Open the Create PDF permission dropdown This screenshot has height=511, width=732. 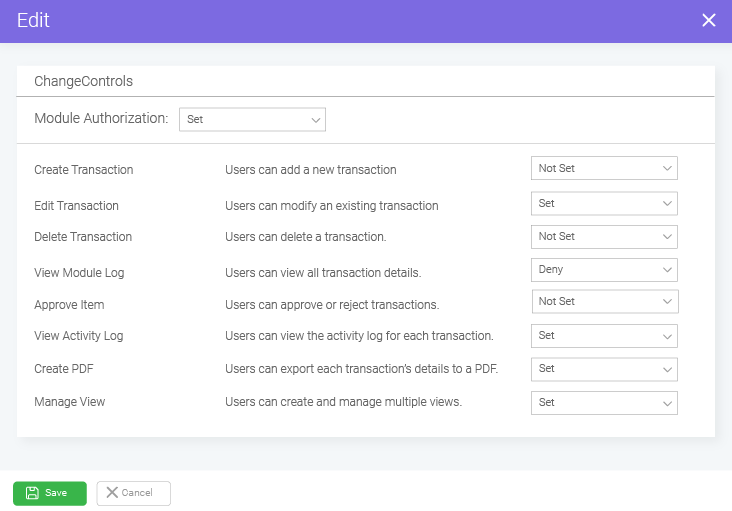point(604,369)
